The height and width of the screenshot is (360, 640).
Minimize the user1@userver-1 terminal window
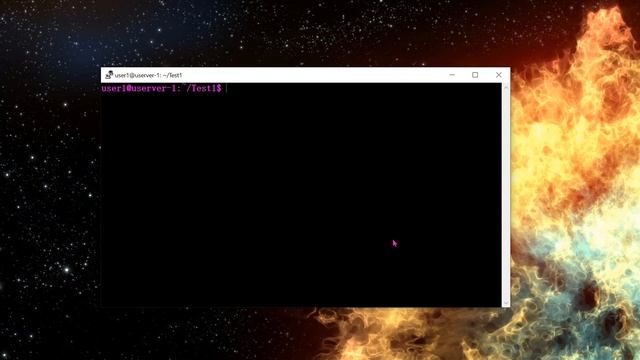(452, 75)
